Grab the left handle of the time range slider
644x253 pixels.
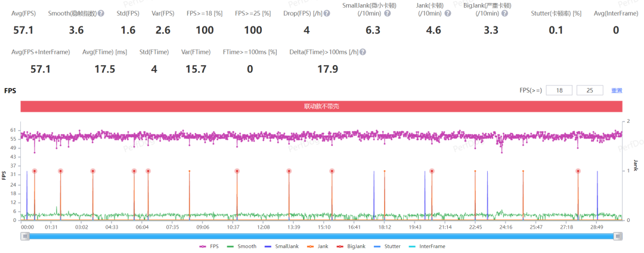coord(26,236)
